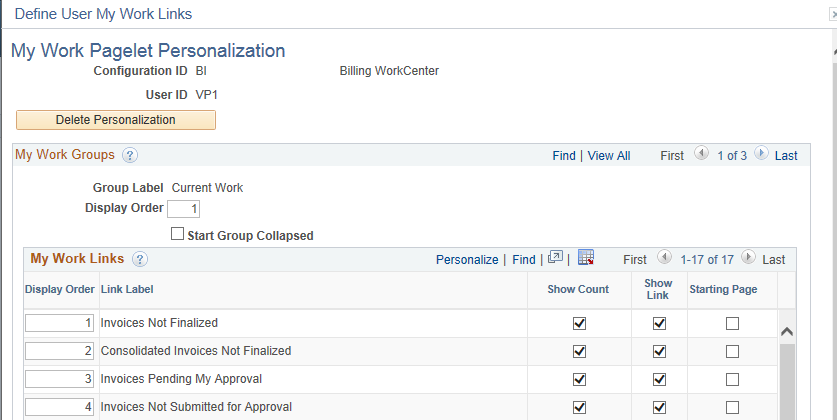Screen dimensions: 837x420
Task: Uncheck Show Count for Consolidated Invoices Not Finalized
Action: click(579, 352)
